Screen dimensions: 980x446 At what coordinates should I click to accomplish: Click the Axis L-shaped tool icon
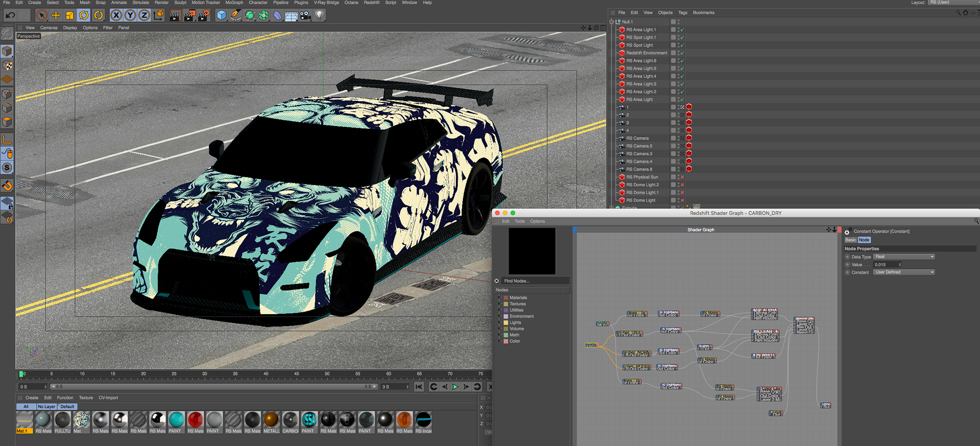click(x=7, y=139)
